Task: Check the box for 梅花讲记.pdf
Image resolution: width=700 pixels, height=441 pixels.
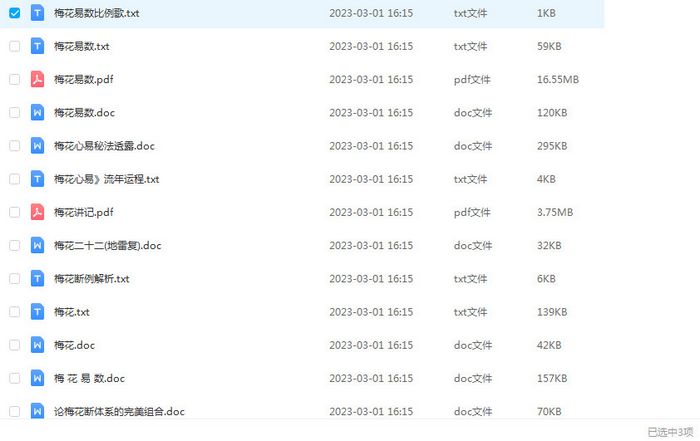Action: [x=15, y=212]
